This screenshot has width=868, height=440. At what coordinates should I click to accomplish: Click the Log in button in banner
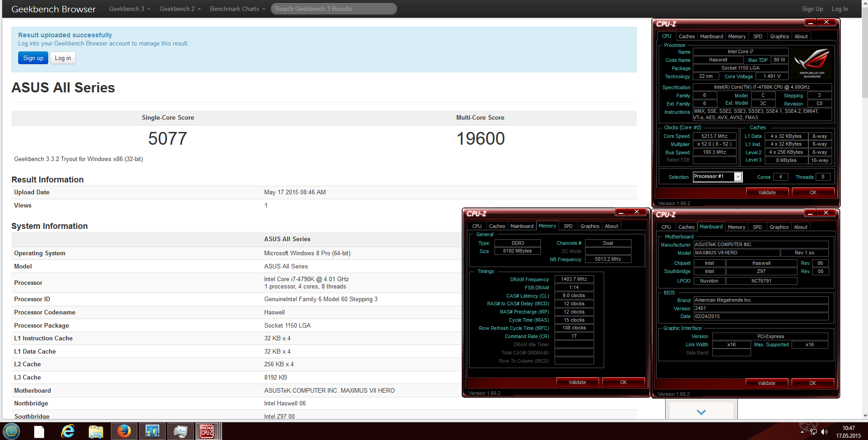point(63,58)
